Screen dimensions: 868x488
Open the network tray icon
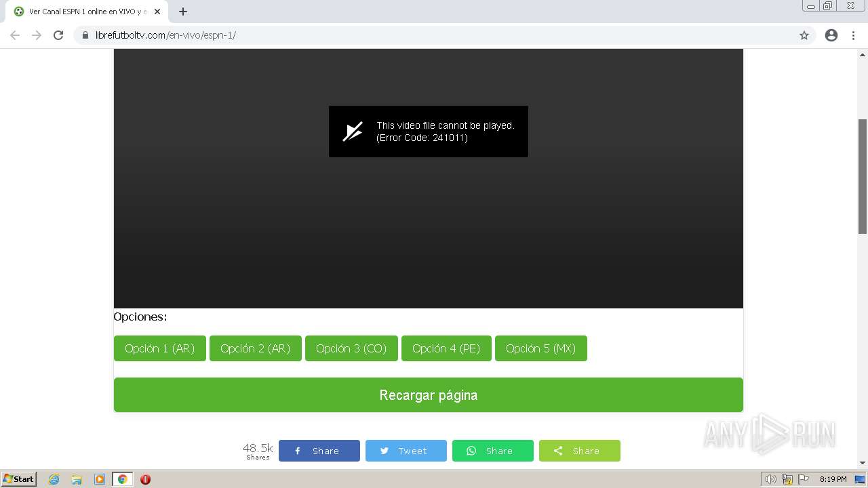click(787, 479)
